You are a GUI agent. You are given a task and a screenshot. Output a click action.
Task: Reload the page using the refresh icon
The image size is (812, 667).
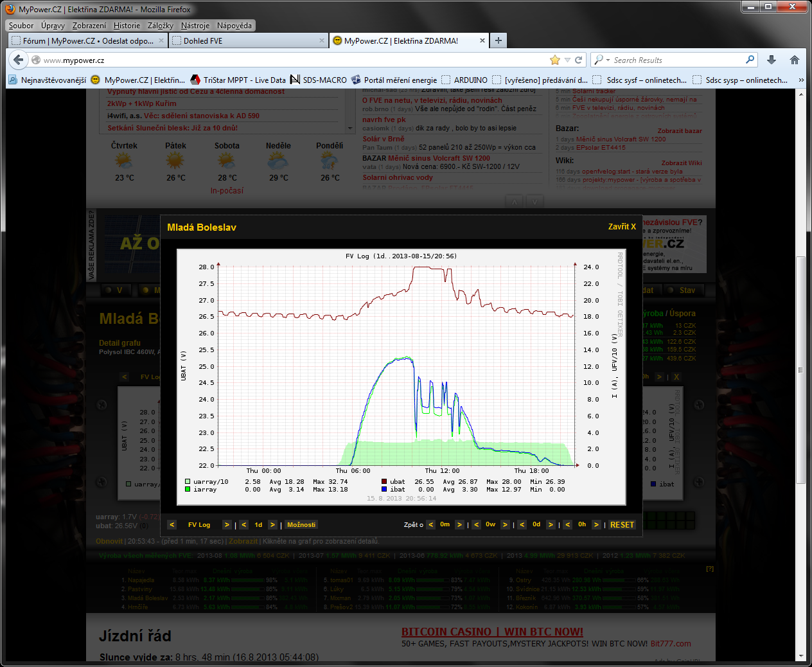579,60
